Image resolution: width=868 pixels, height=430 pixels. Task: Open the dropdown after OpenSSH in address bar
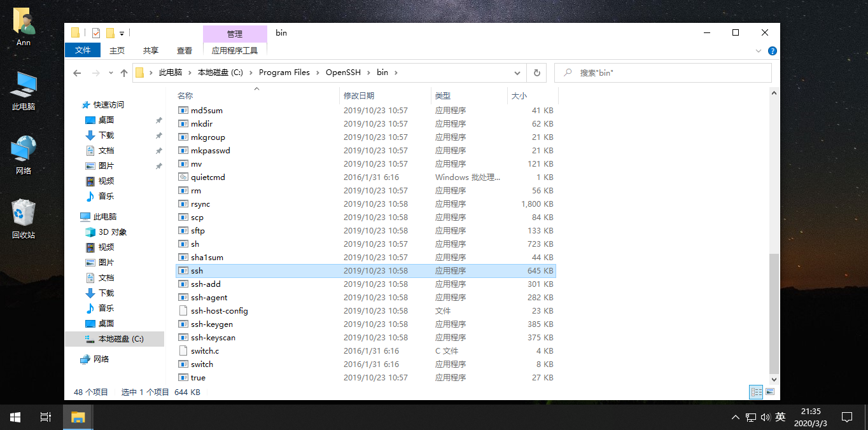369,73
